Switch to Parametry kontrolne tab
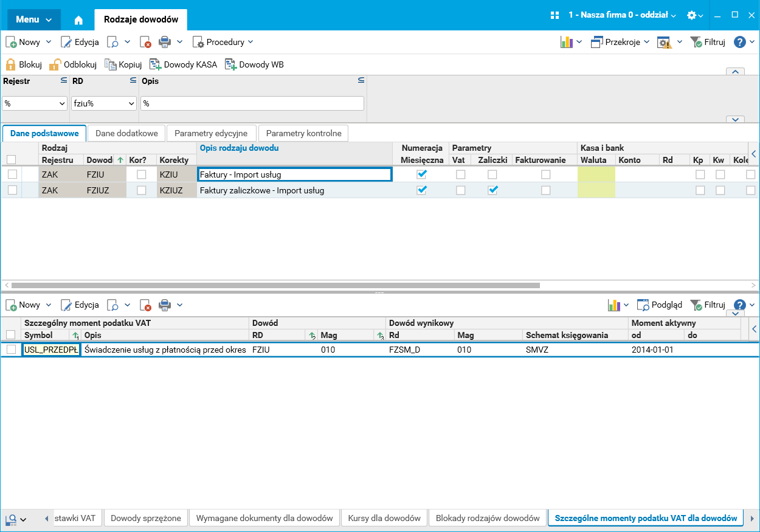The image size is (760, 532). click(x=303, y=133)
